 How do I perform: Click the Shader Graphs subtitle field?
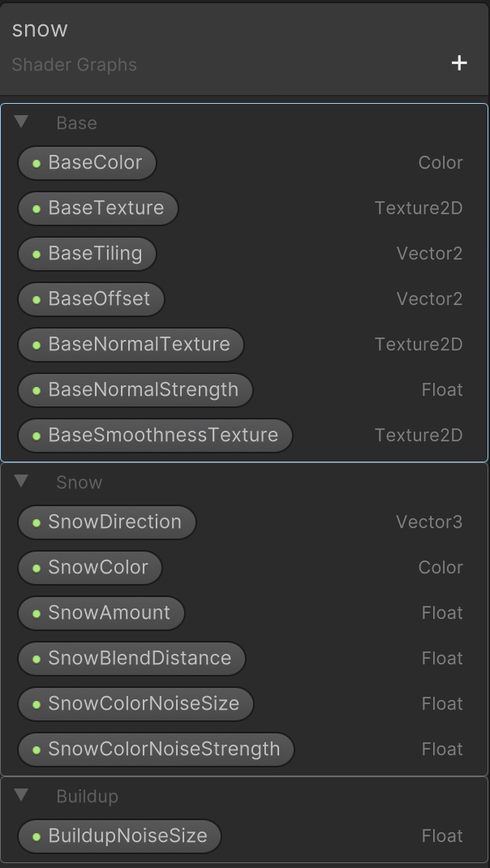pos(75,65)
